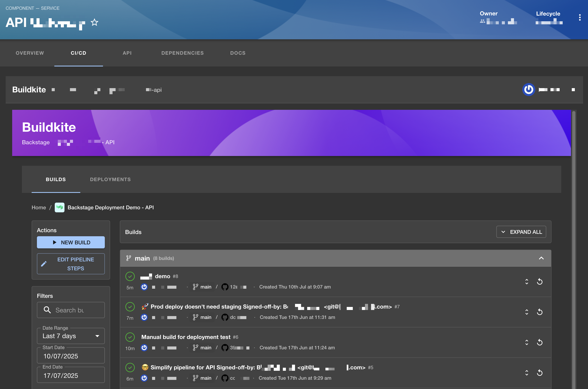Navigate to Home via the breadcrumb link

pyautogui.click(x=39, y=207)
